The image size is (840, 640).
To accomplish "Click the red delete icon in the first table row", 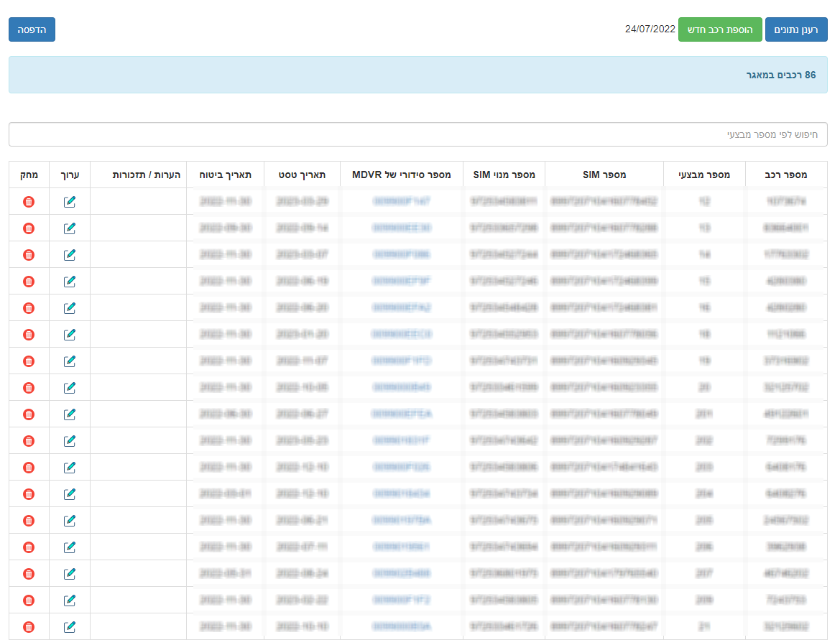I will tap(29, 202).
